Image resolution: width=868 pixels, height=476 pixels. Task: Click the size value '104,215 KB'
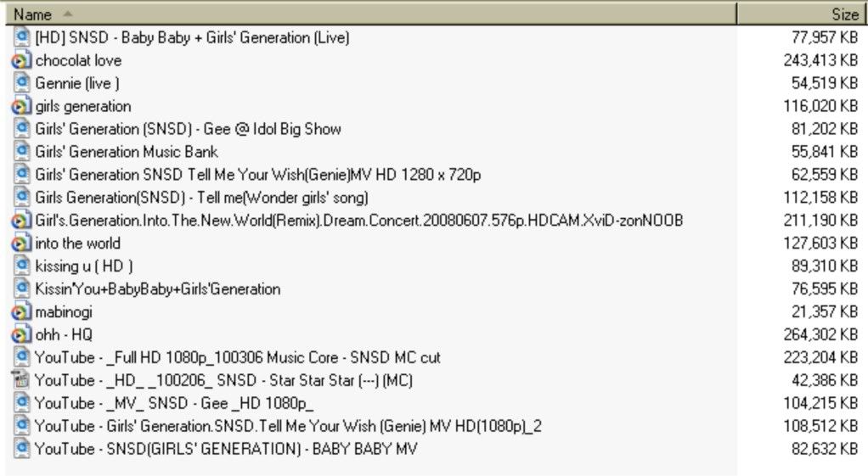click(x=820, y=403)
